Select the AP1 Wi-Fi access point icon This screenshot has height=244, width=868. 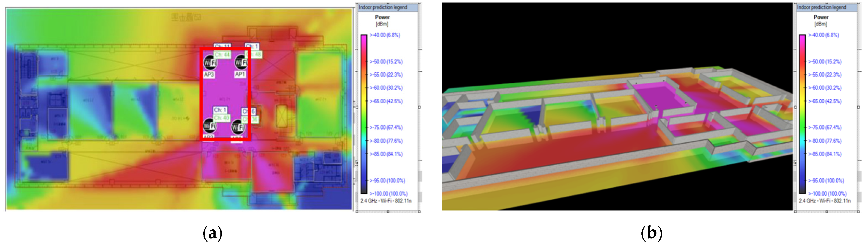pos(241,62)
